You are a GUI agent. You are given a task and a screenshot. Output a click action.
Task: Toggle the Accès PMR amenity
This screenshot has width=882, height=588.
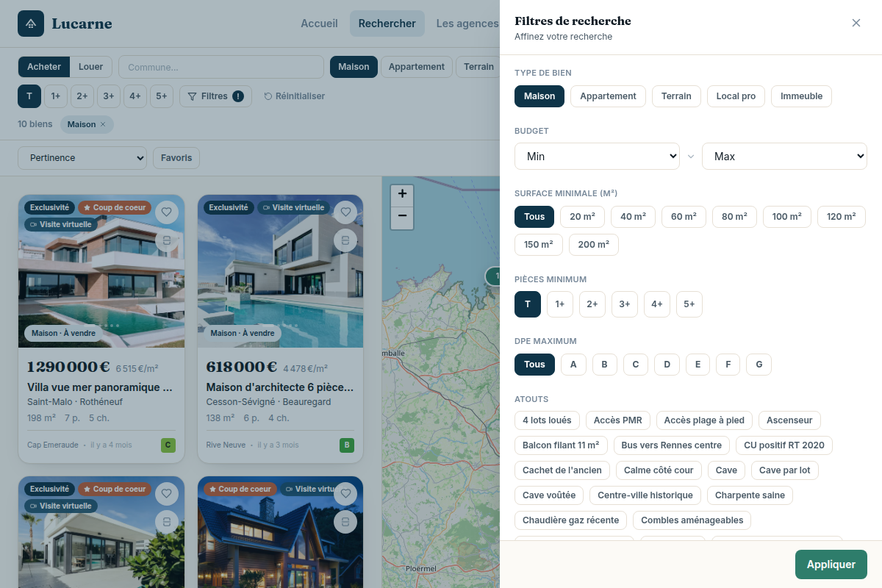point(617,420)
